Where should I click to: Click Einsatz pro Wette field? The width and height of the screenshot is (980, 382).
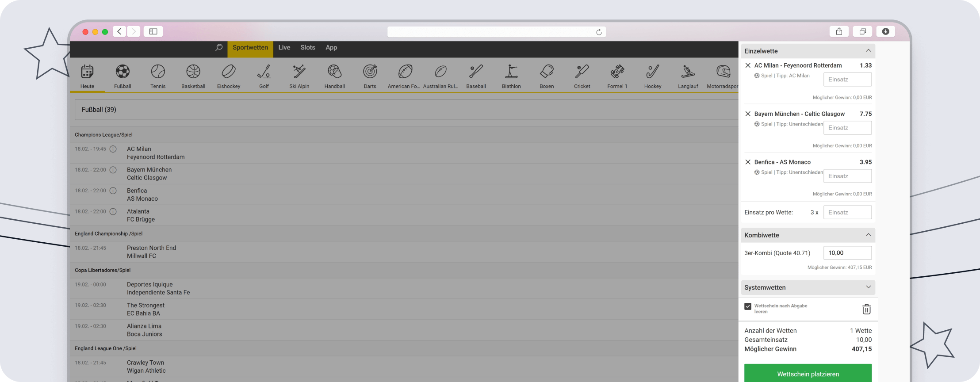pos(848,212)
